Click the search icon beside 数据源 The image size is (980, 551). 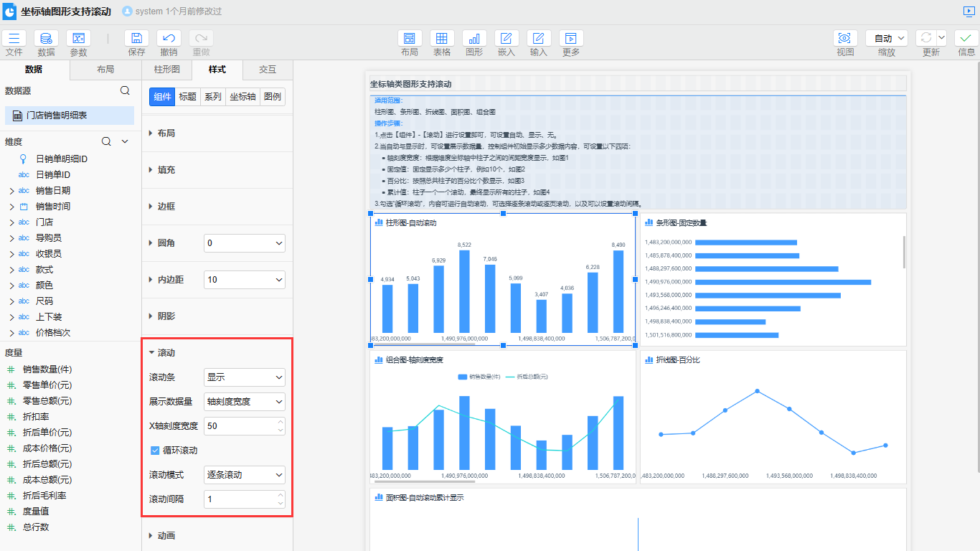125,91
